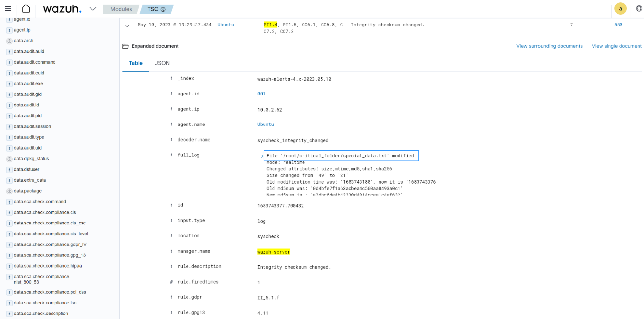Image resolution: width=644 pixels, height=319 pixels.
Task: Switch to the Table tab
Action: coord(136,63)
